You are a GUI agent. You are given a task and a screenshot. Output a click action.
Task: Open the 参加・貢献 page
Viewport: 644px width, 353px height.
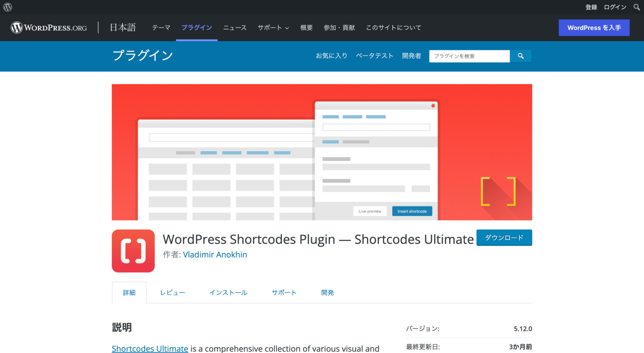pos(339,28)
